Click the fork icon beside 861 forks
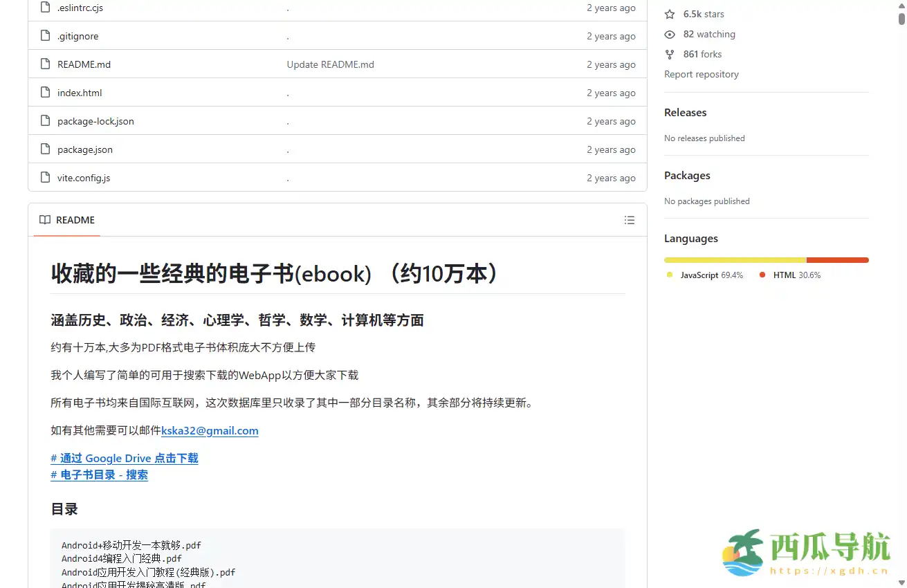The height and width of the screenshot is (588, 907). click(x=669, y=54)
